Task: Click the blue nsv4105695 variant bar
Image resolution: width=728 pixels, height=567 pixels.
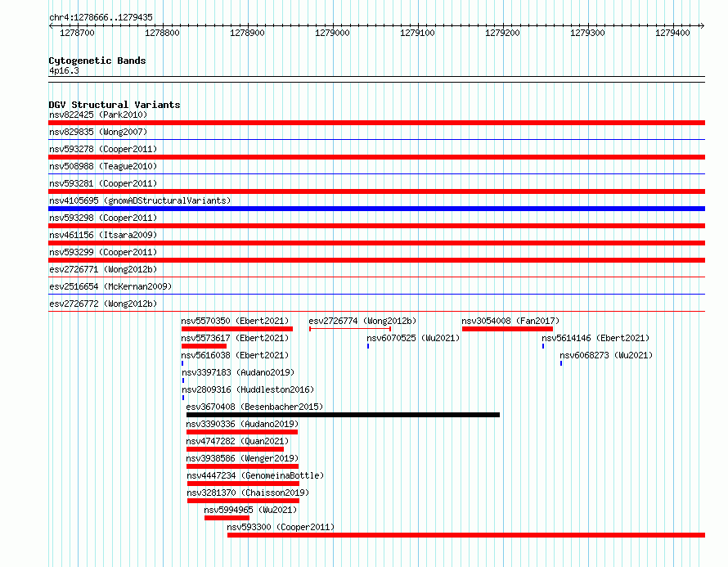Action: pyautogui.click(x=376, y=209)
